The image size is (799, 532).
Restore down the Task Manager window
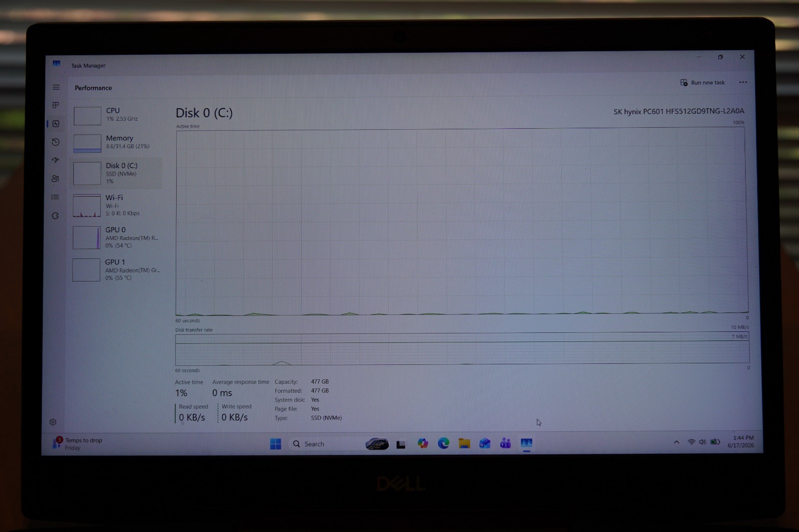coord(720,57)
